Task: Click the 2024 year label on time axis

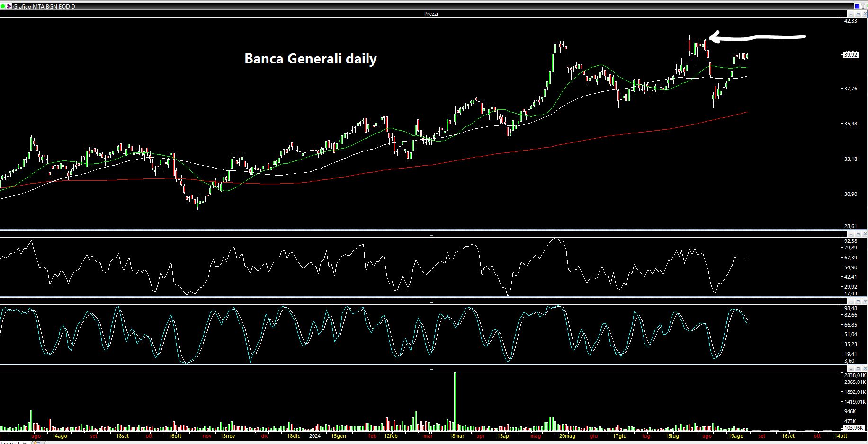Action: point(314,436)
